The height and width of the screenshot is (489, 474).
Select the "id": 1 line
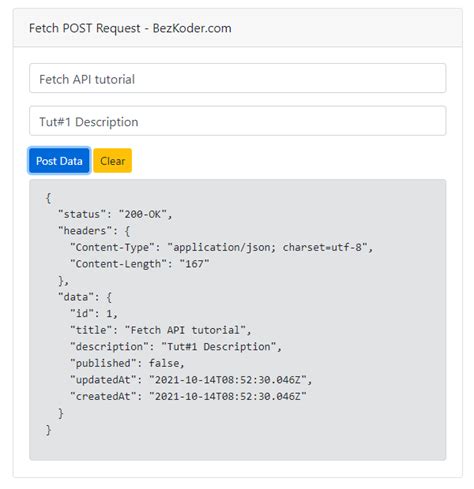(94, 314)
